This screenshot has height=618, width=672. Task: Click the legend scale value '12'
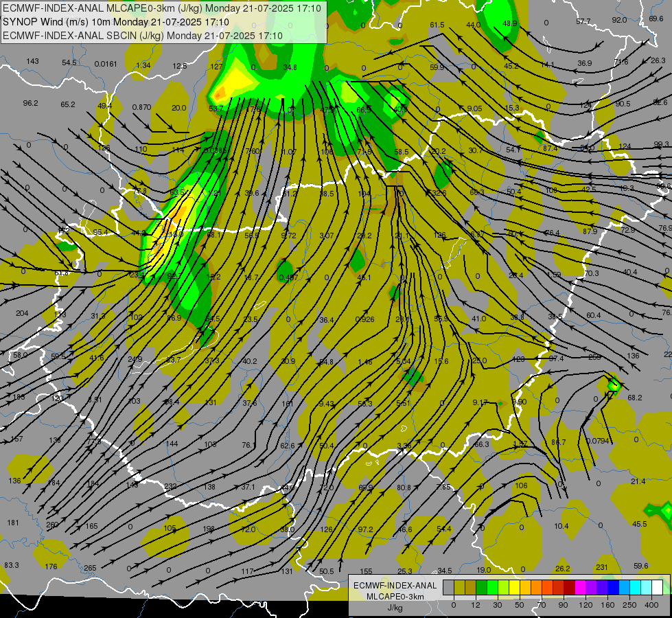click(476, 605)
